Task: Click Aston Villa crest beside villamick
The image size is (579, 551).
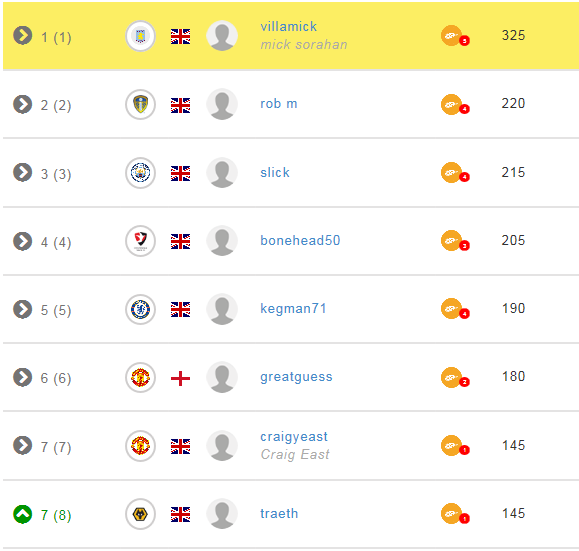Action: click(140, 36)
